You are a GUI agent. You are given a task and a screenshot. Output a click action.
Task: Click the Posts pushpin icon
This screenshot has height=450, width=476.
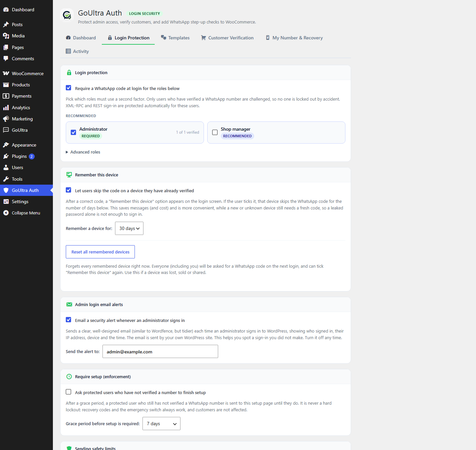point(6,24)
